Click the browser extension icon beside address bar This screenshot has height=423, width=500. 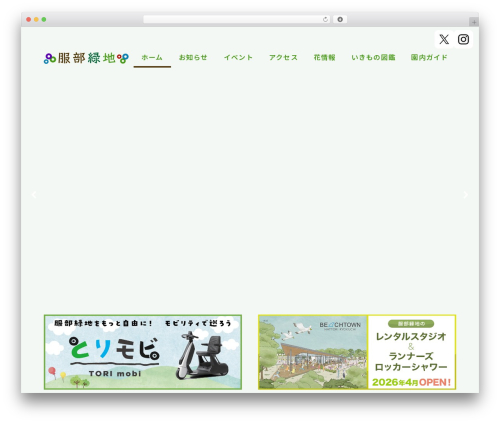point(340,20)
